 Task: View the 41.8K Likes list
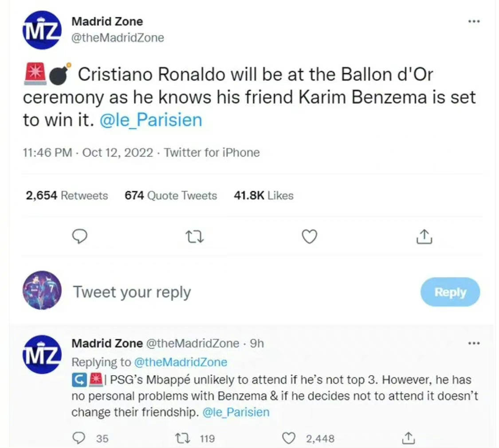(x=263, y=196)
